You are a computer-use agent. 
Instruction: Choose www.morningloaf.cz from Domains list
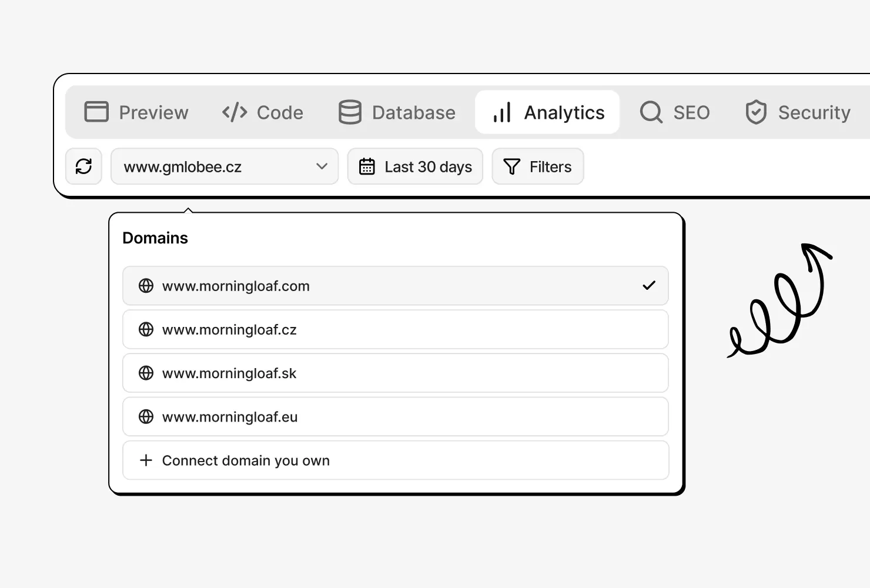(396, 329)
